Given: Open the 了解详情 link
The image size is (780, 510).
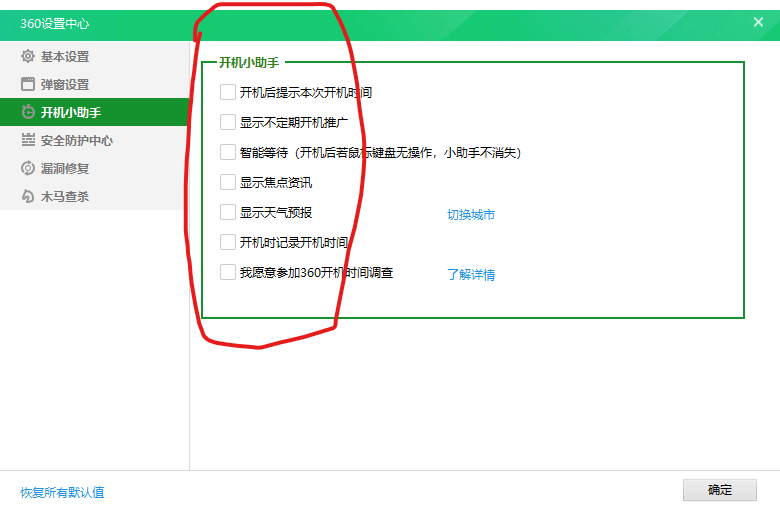Looking at the screenshot, I should (471, 275).
